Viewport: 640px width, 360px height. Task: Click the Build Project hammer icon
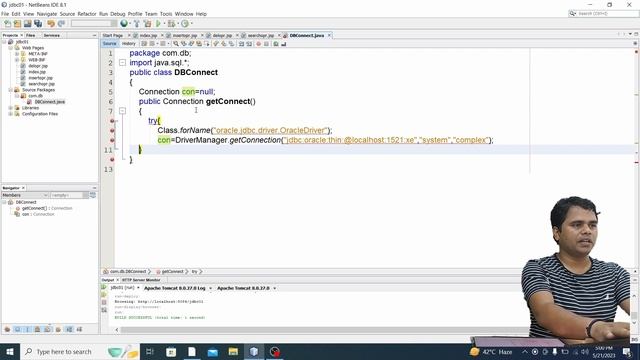coord(137,24)
